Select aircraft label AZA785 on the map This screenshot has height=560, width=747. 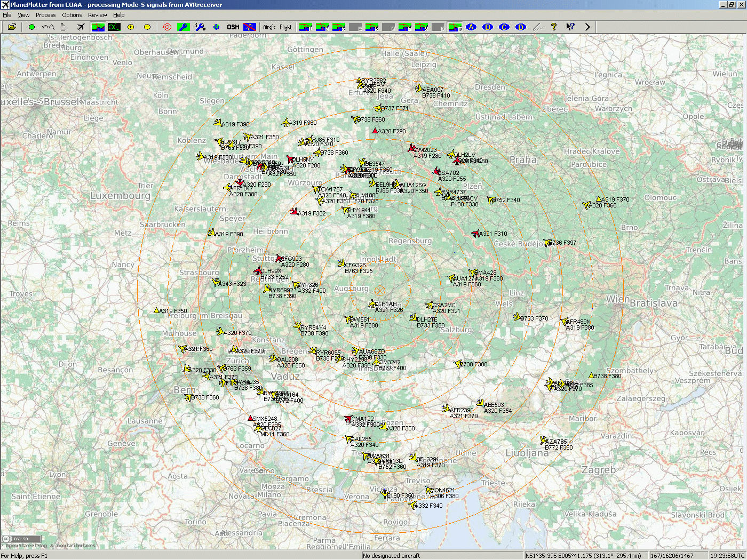coord(557,442)
